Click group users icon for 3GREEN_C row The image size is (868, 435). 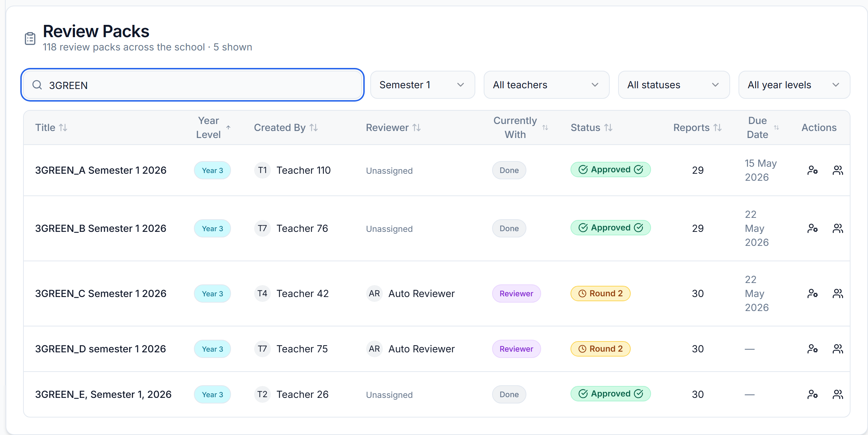tap(838, 294)
